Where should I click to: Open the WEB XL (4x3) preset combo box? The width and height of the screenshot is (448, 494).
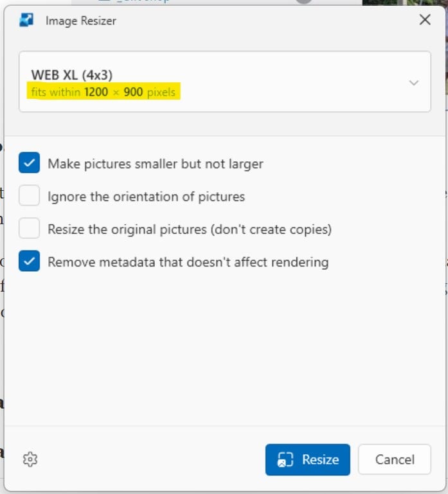pos(224,82)
